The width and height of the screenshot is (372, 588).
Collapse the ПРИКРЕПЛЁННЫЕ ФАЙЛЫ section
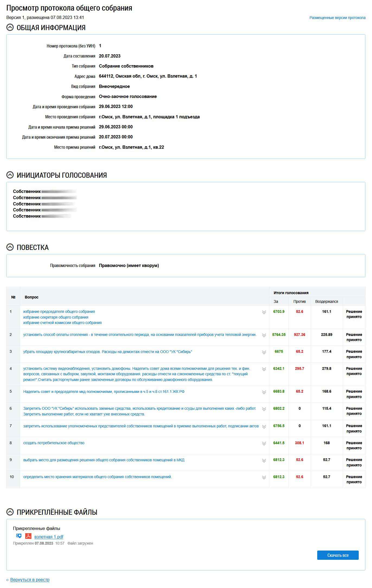click(10, 512)
